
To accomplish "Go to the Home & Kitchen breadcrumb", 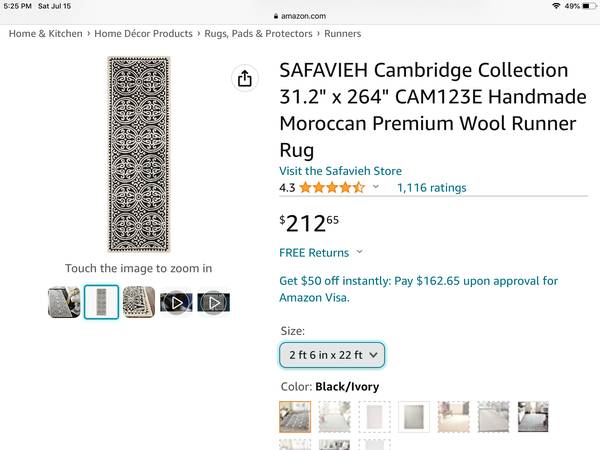I will tap(46, 34).
